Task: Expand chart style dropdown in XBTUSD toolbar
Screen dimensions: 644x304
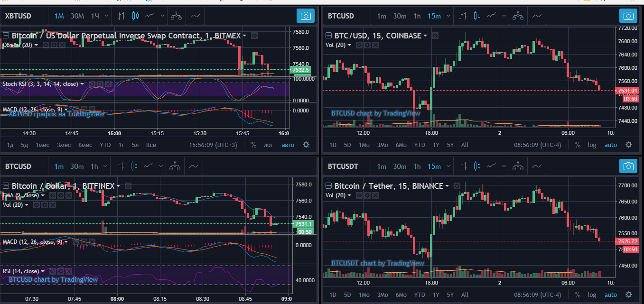Action: 163,16
